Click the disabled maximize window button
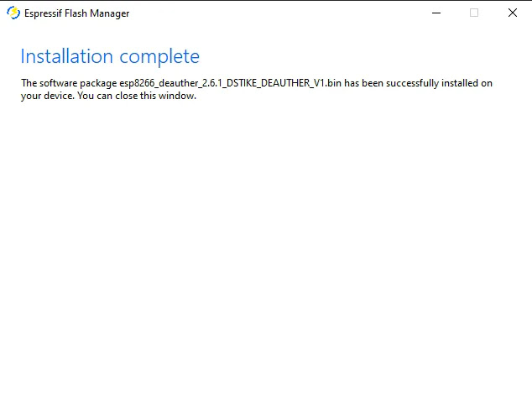 [x=474, y=13]
